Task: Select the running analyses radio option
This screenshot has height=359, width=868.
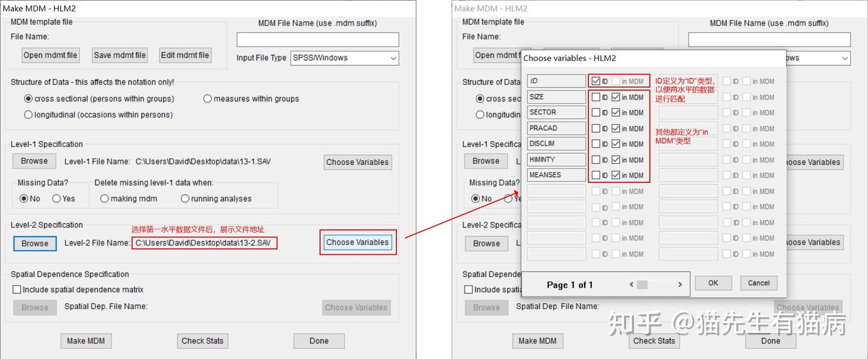Action: [185, 198]
